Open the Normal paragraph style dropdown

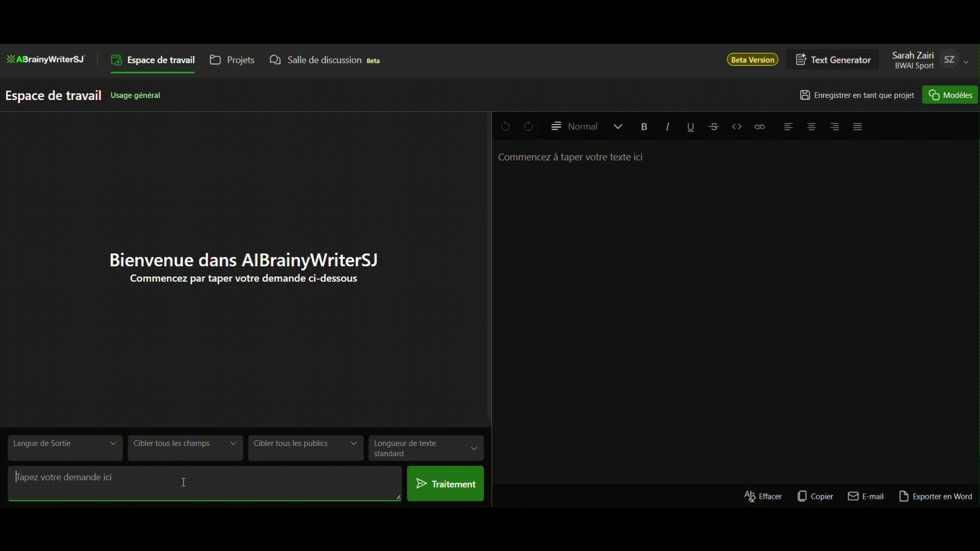(x=587, y=126)
